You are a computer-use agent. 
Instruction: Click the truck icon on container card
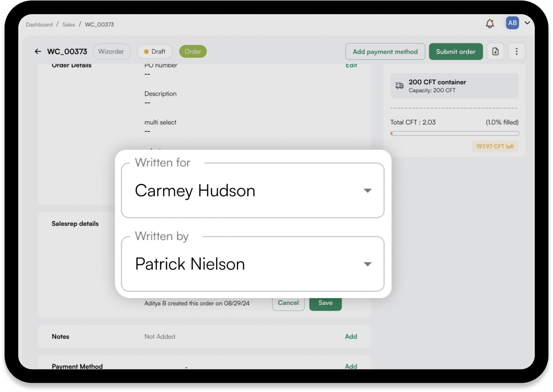click(x=399, y=86)
